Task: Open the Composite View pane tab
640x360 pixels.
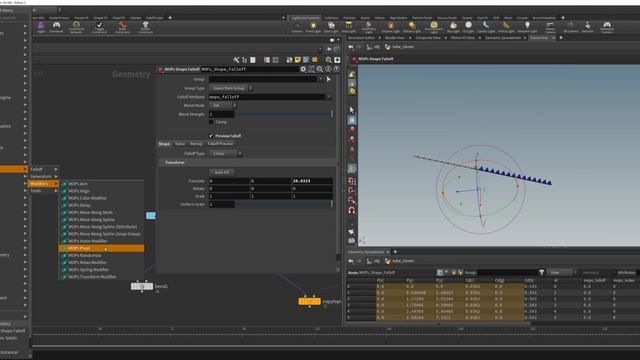Action: (428, 38)
